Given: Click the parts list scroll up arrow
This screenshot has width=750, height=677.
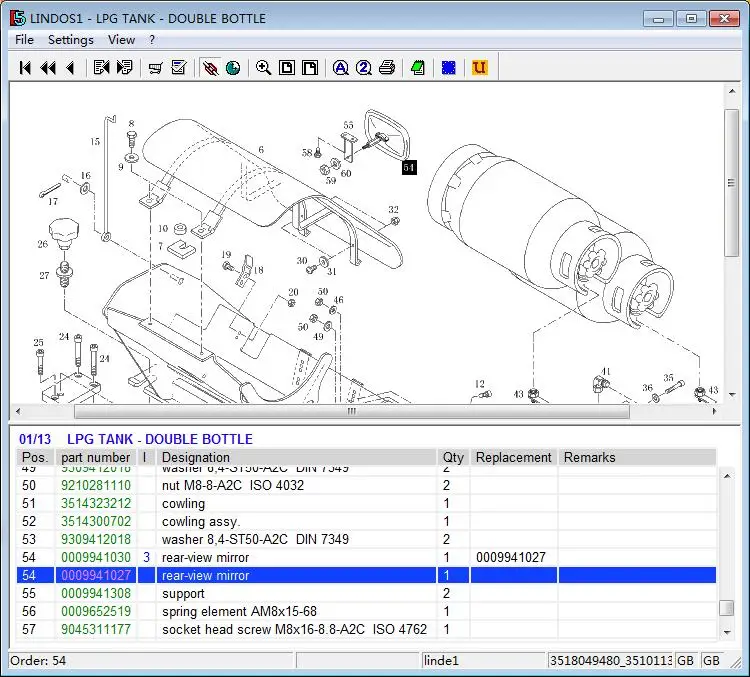Looking at the screenshot, I should coord(727,476).
